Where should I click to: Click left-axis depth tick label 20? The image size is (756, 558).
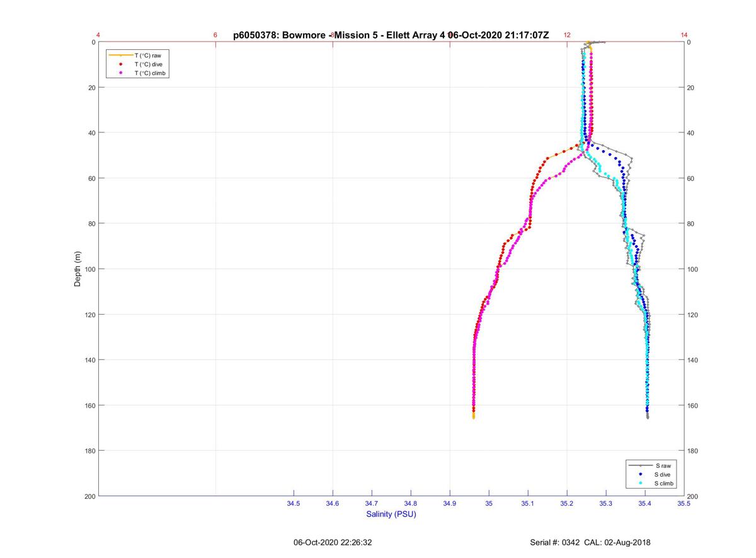pos(91,88)
